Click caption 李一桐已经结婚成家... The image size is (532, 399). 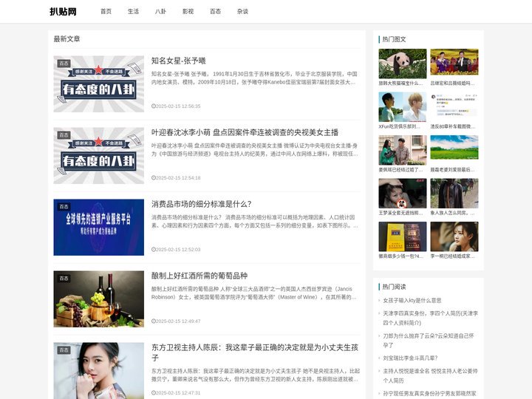point(453,256)
